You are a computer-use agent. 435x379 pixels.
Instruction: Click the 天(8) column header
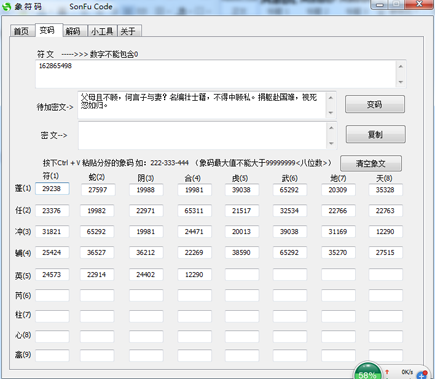click(x=384, y=178)
